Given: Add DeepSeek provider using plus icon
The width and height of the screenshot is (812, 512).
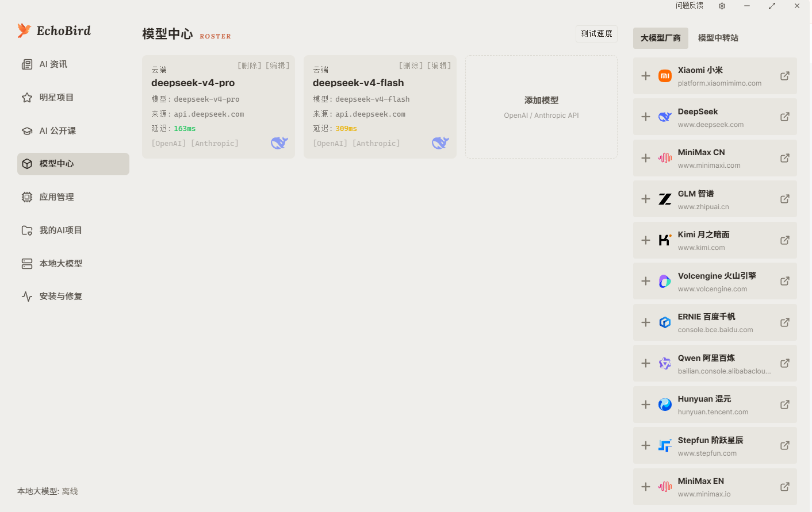Looking at the screenshot, I should point(646,117).
